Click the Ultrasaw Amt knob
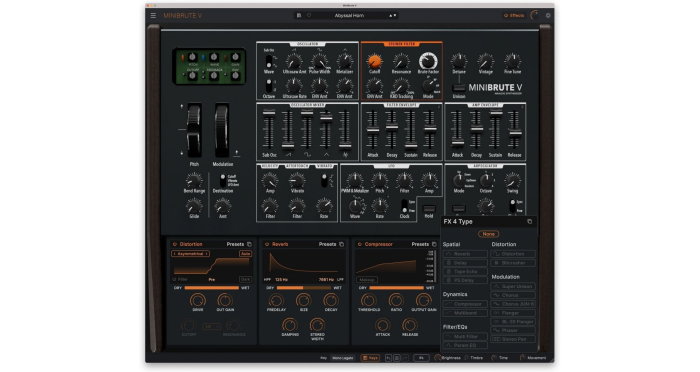This screenshot has width=700, height=372. pyautogui.click(x=294, y=61)
